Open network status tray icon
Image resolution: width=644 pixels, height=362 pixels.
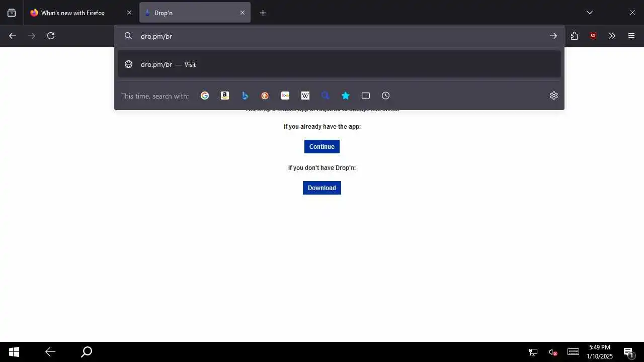(x=533, y=352)
